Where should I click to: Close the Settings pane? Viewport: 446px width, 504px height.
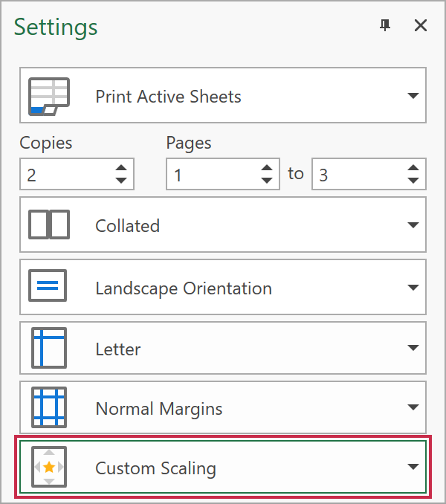pos(421,26)
